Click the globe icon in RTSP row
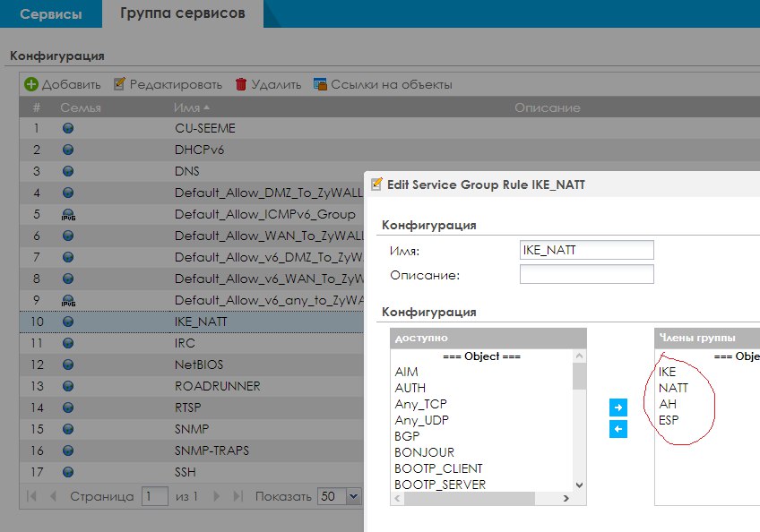 [68, 408]
